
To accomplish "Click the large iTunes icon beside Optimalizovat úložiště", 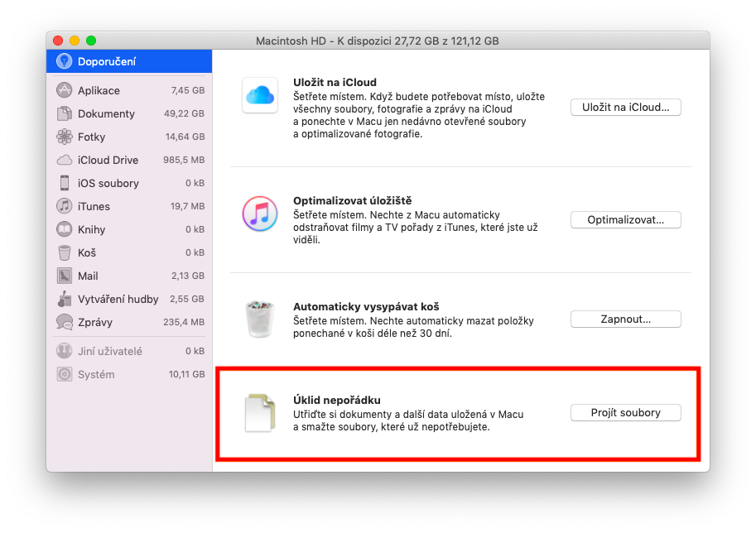I will 260,214.
